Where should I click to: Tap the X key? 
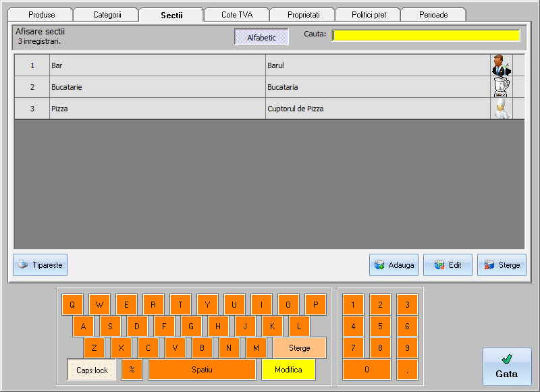click(x=122, y=348)
